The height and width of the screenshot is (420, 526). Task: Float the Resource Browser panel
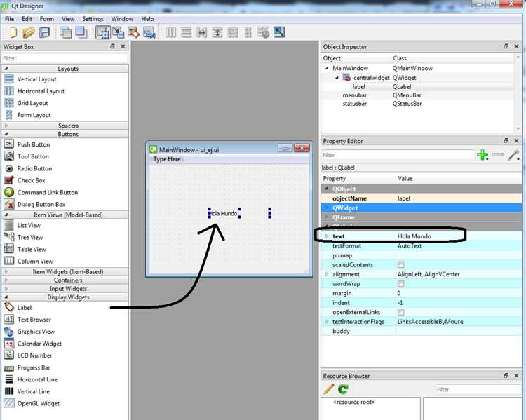pyautogui.click(x=506, y=375)
